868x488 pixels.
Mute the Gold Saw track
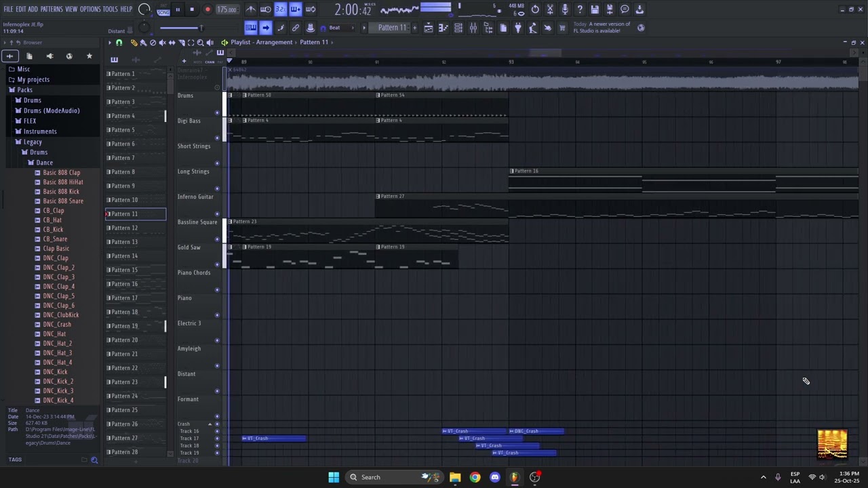[x=217, y=264]
